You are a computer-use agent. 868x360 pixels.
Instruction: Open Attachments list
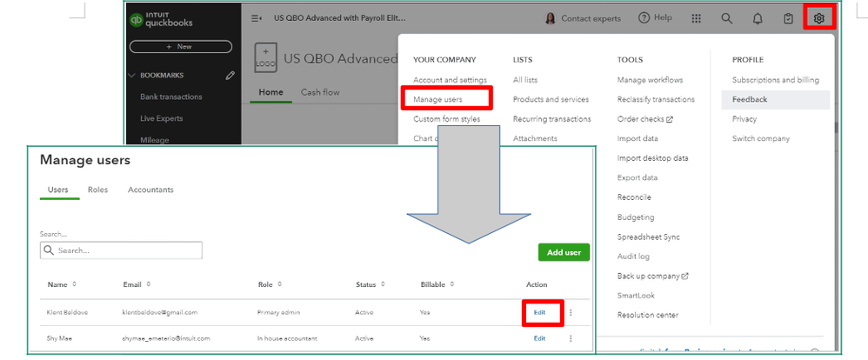click(535, 138)
